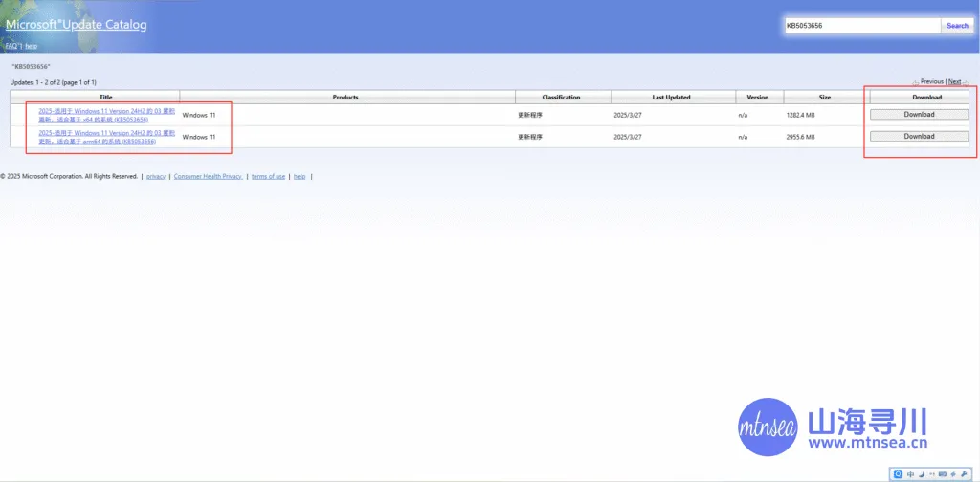Select the 2955.6 MB size cell
Image resolution: width=980 pixels, height=482 pixels.
800,137
